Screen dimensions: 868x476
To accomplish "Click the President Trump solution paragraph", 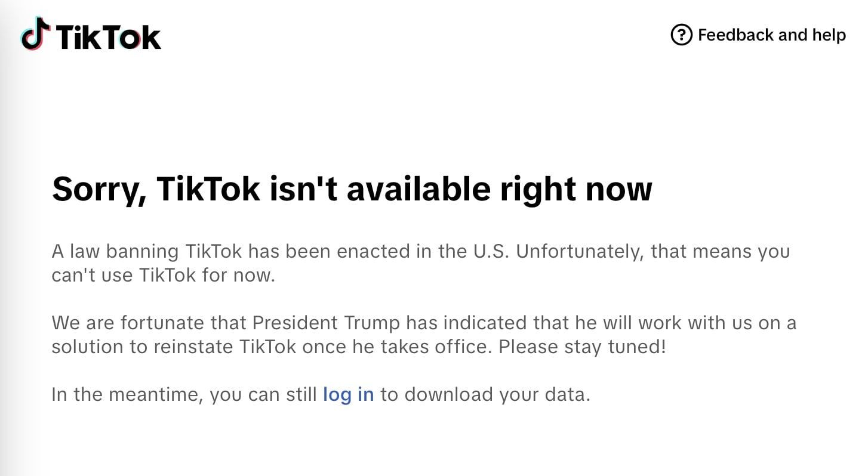I will point(424,334).
